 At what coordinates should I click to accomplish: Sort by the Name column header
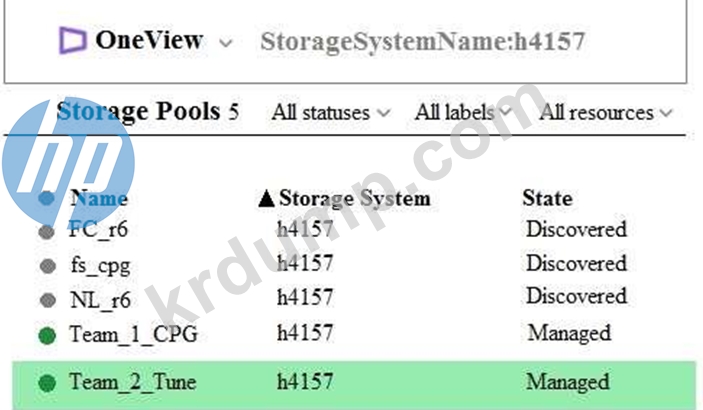[99, 198]
